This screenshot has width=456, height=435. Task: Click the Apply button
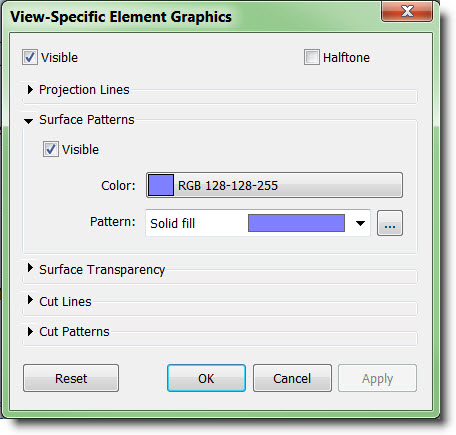[377, 378]
